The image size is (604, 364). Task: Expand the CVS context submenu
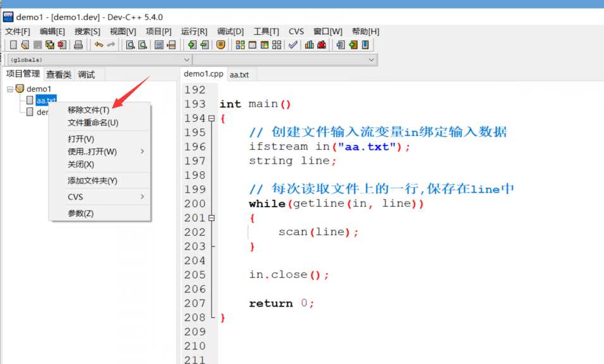pos(100,197)
